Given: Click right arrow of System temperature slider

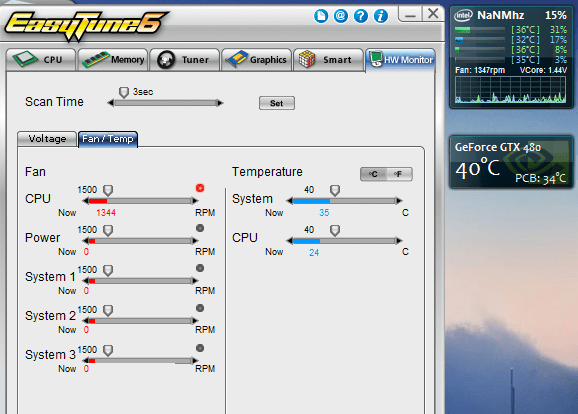Looking at the screenshot, I should (399, 201).
